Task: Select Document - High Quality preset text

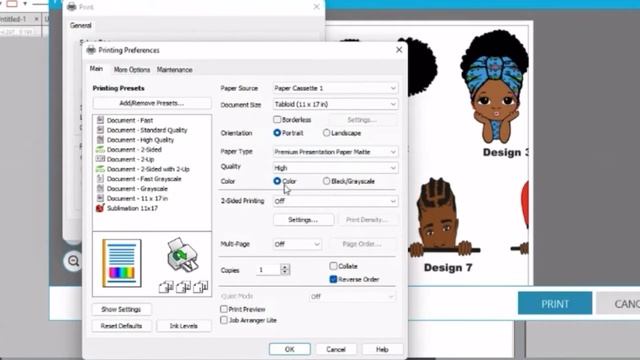Action: click(x=140, y=140)
